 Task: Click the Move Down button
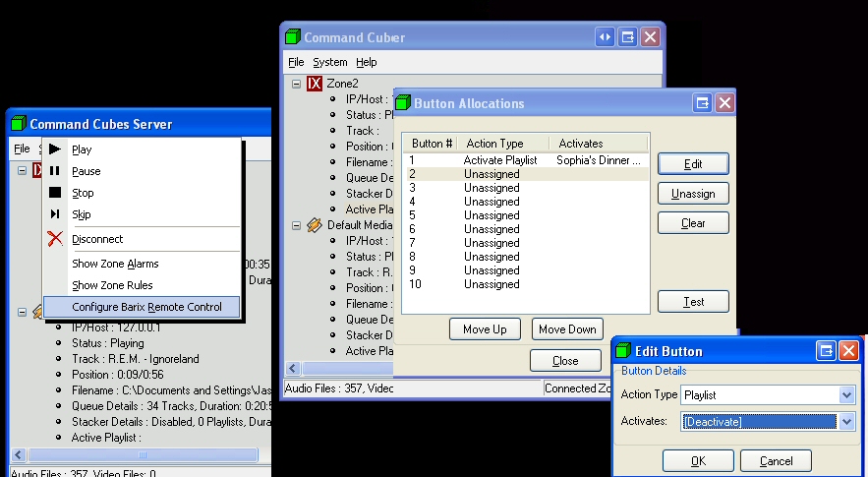click(x=567, y=329)
